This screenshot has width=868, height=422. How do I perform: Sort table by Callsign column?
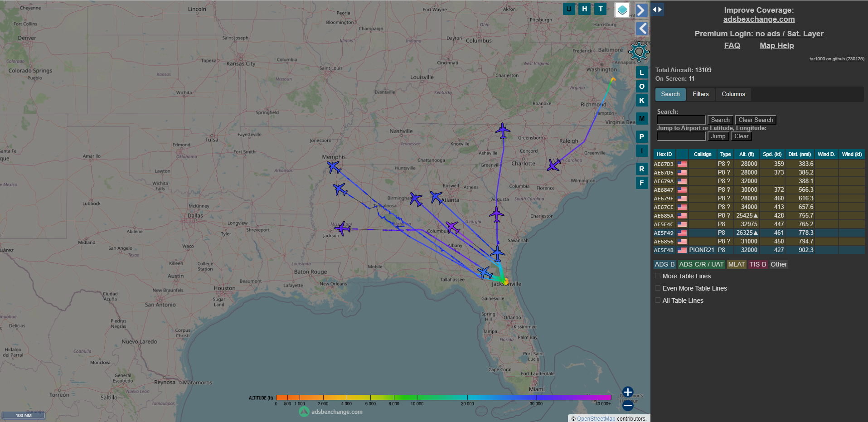coord(703,155)
